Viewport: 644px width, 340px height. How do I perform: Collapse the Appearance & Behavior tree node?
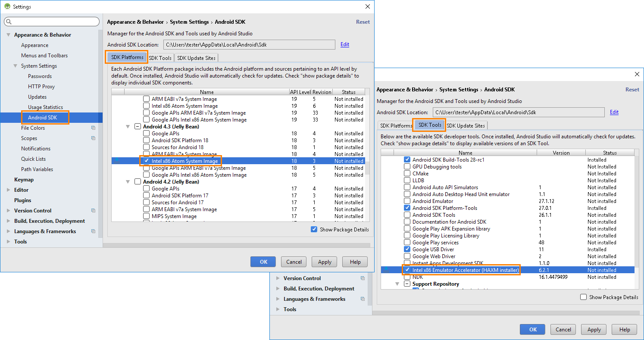click(x=8, y=35)
